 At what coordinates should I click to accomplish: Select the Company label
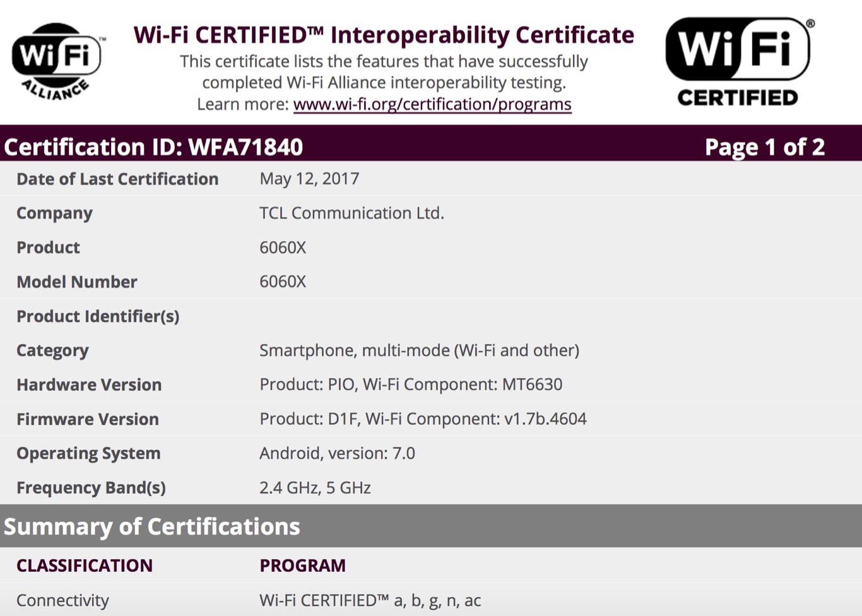[54, 213]
